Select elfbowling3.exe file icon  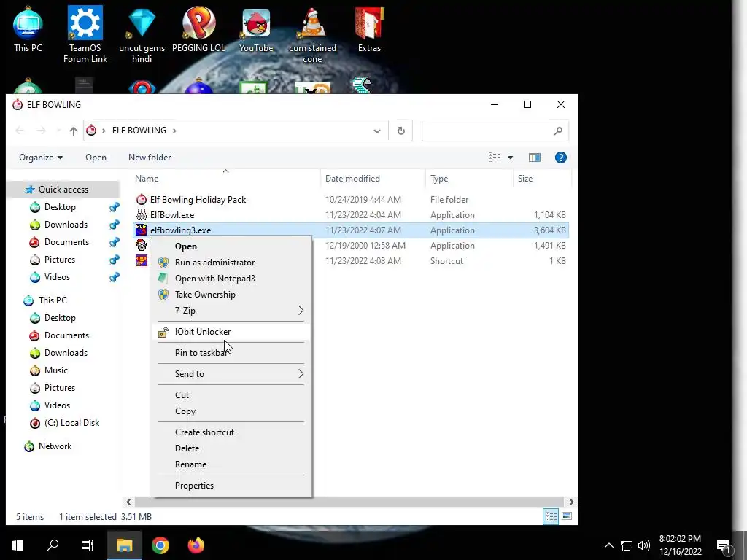point(142,230)
